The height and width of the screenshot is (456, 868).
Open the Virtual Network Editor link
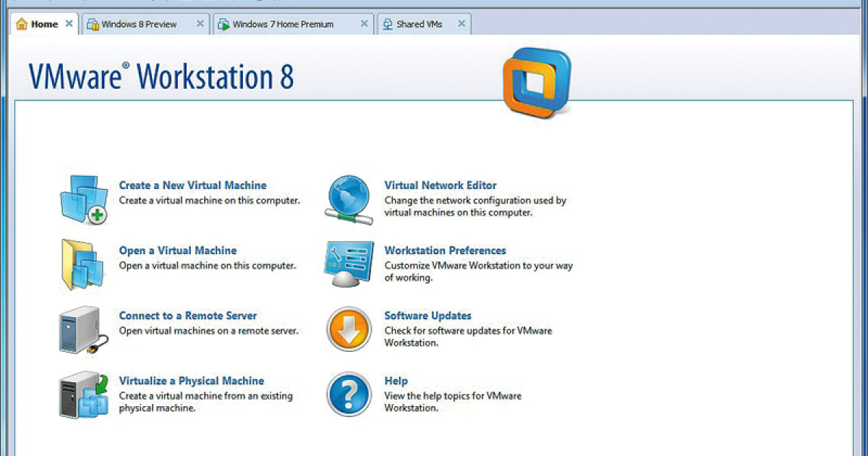click(441, 185)
